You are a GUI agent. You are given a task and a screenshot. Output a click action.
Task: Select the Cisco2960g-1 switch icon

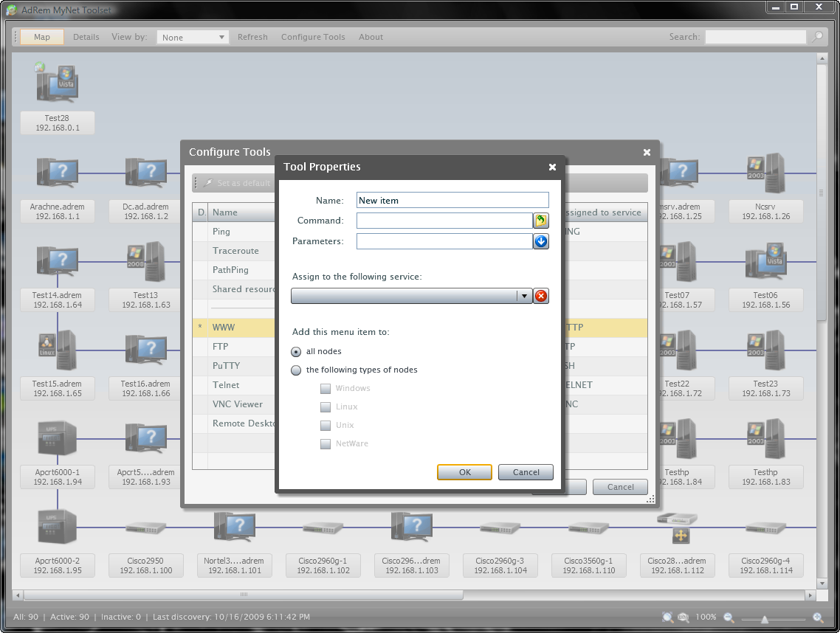323,527
